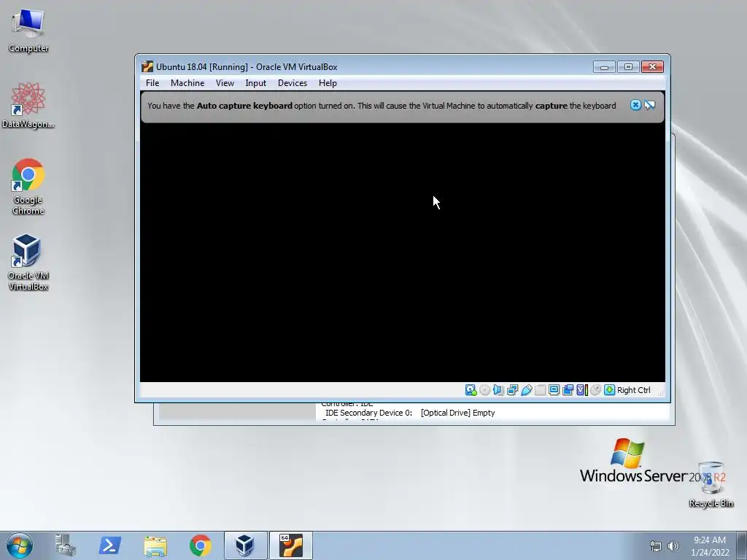Switch to VirtualBox Manager taskbar button

(245, 545)
